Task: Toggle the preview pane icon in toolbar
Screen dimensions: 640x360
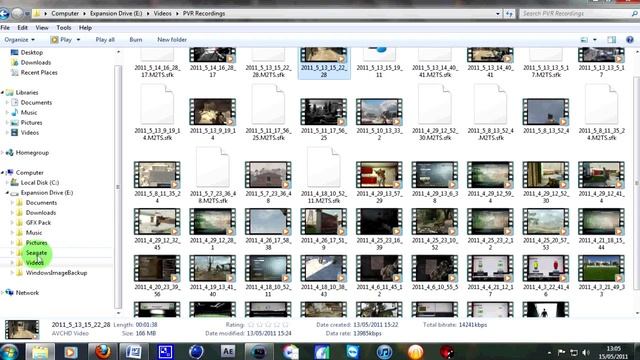Action: [611, 40]
